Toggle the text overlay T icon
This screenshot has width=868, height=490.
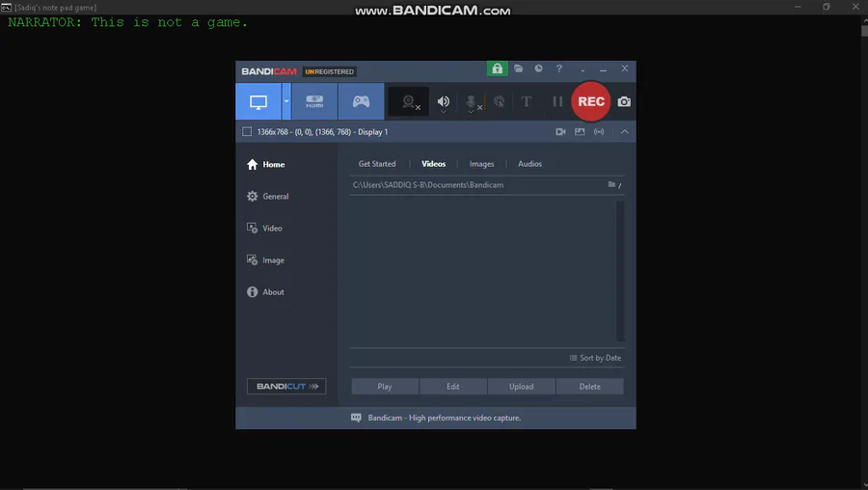click(527, 101)
